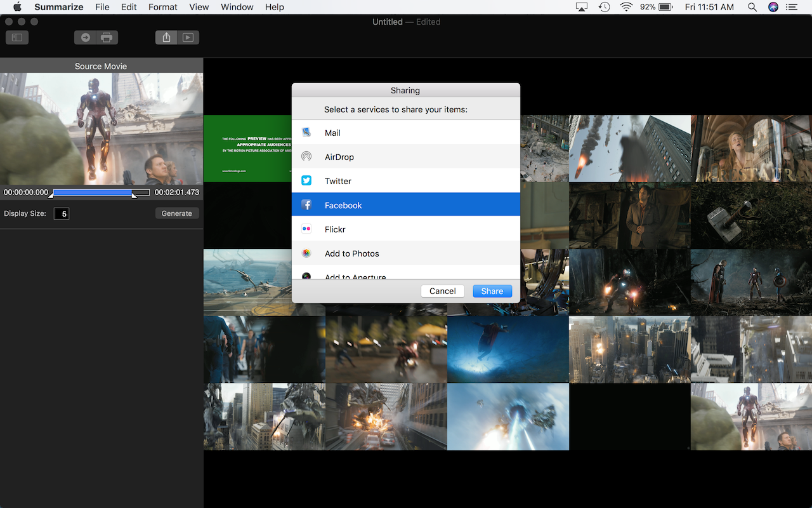
Task: Select the highlighted Facebook row
Action: click(406, 205)
